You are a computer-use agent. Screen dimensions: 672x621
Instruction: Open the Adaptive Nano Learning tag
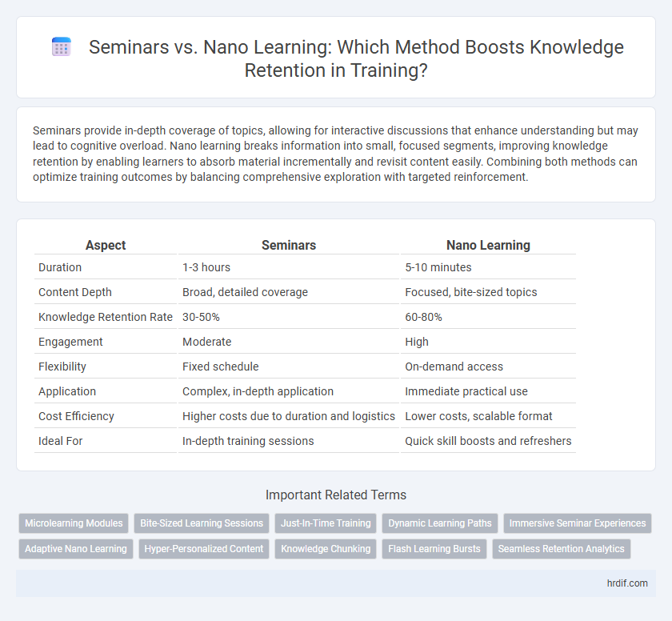[x=76, y=549]
